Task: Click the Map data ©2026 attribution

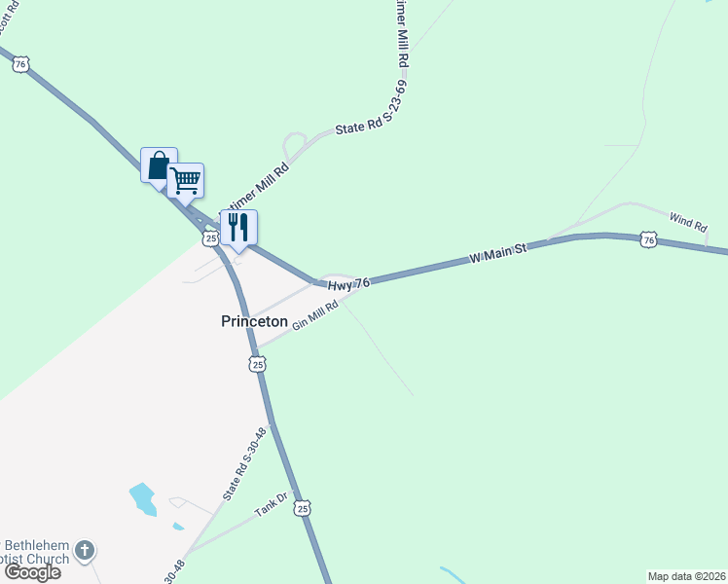Action: point(687,576)
